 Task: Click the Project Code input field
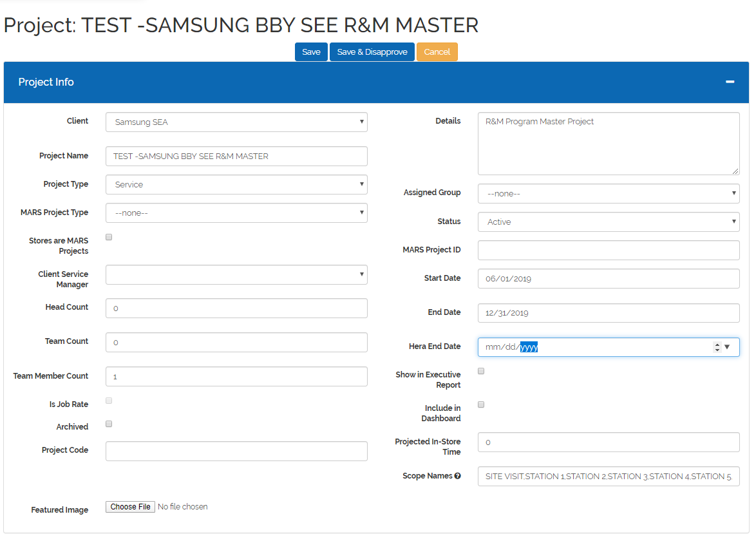coord(236,451)
